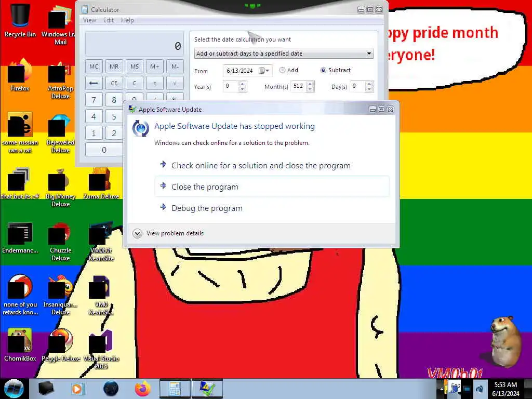
Task: Click the calculator digit 7 button
Action: (94, 100)
